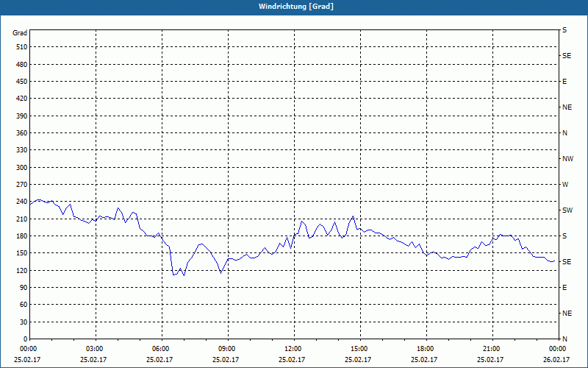Pick the y-axis value "390"
The height and width of the screenshot is (368, 588).
coord(22,116)
